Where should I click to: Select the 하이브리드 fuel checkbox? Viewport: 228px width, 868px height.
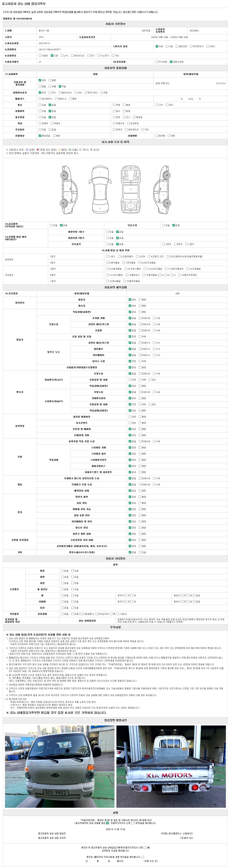[72, 56]
